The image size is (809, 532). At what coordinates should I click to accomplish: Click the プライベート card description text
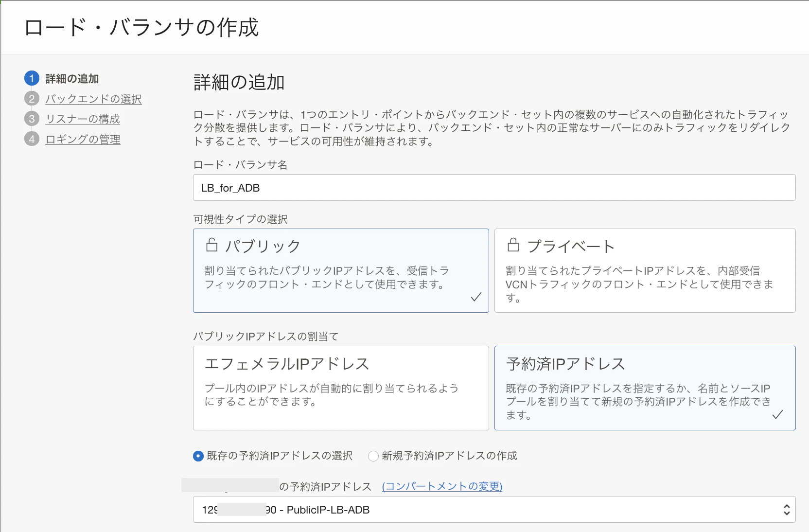point(639,284)
